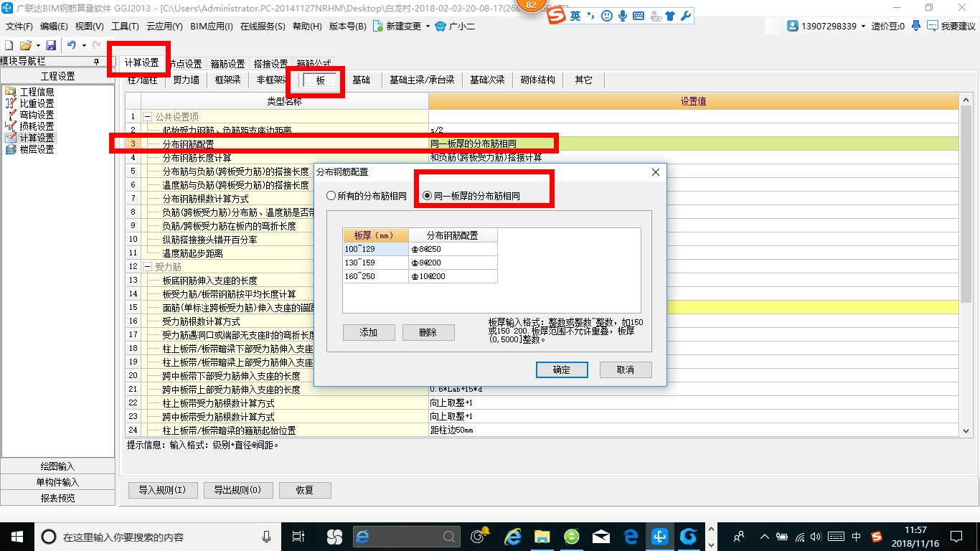
Task: Open Sogou soft keyboard icon
Action: 639,16
